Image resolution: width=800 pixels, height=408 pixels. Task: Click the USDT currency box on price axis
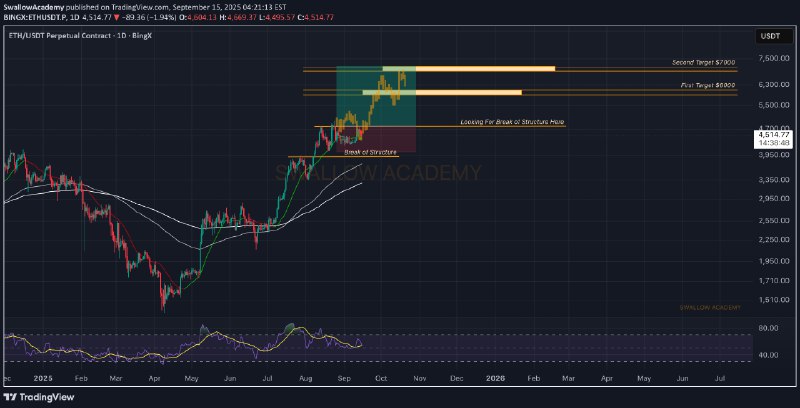click(x=770, y=35)
